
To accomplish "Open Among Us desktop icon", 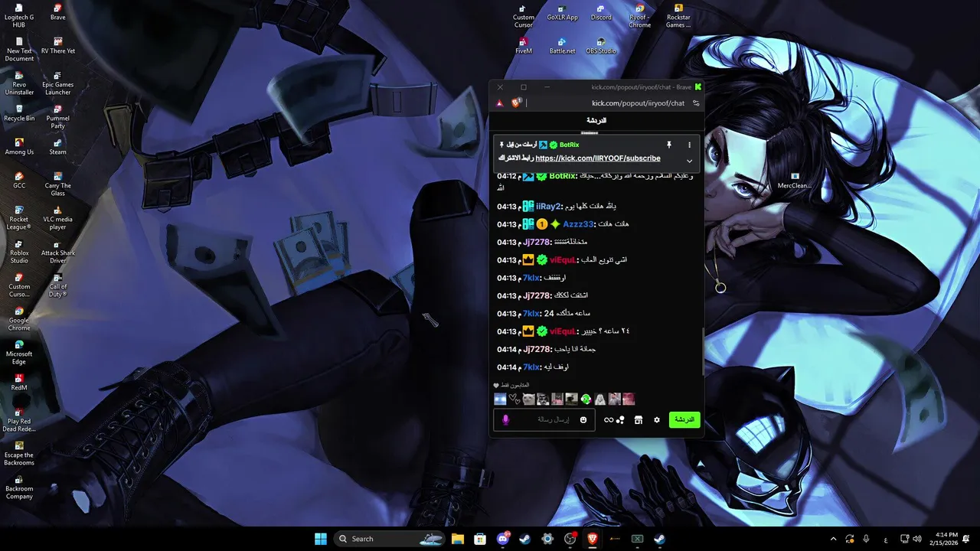I will 18,146.
